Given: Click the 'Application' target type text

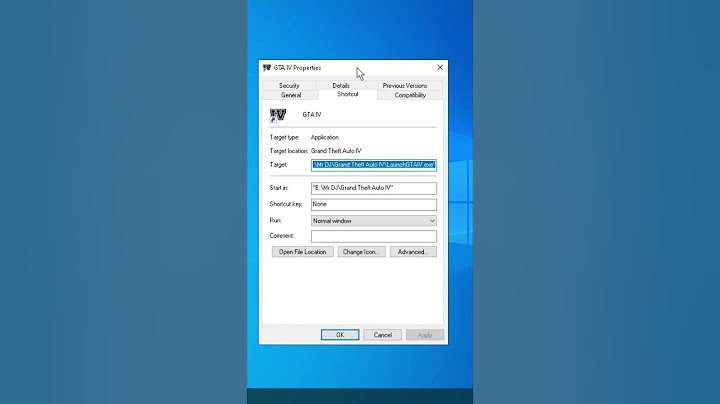Looking at the screenshot, I should pos(325,137).
